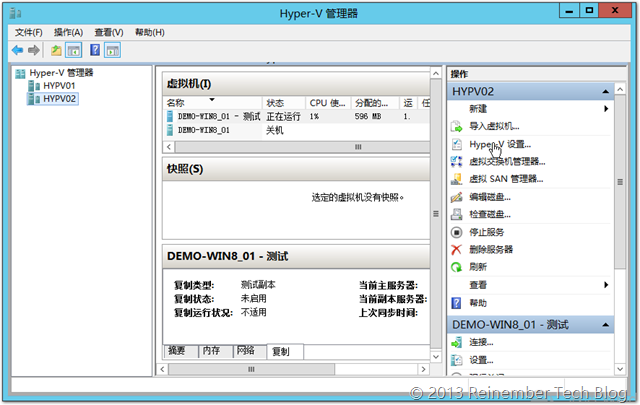
Task: Collapse the DEMO-WIN8_01 - 测试 actions section
Action: 606,325
